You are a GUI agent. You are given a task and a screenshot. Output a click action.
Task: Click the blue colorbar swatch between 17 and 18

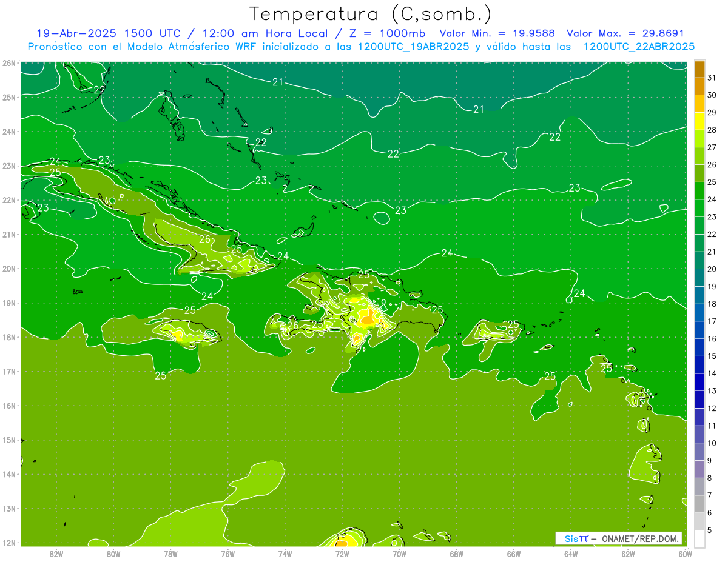(x=699, y=313)
